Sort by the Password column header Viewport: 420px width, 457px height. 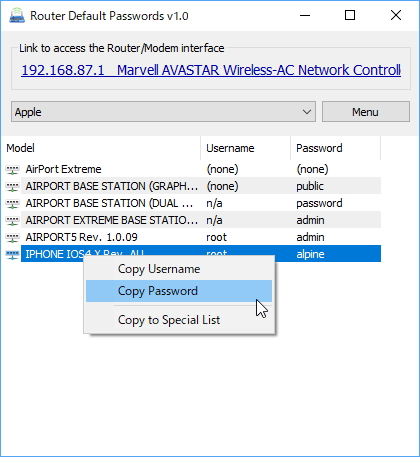pos(336,148)
